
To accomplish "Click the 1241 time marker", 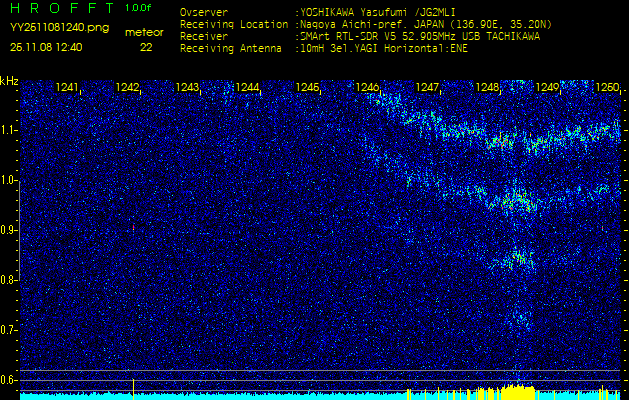I will (x=68, y=88).
